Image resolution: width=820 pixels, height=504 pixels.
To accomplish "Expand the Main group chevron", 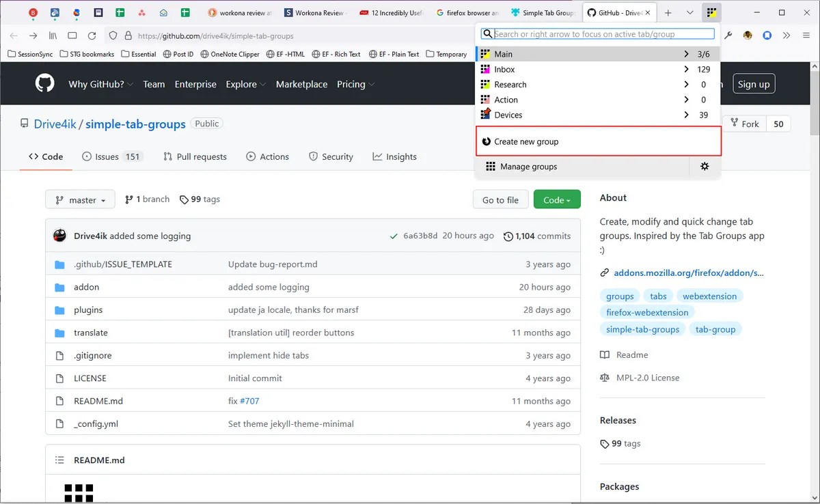I will (687, 53).
